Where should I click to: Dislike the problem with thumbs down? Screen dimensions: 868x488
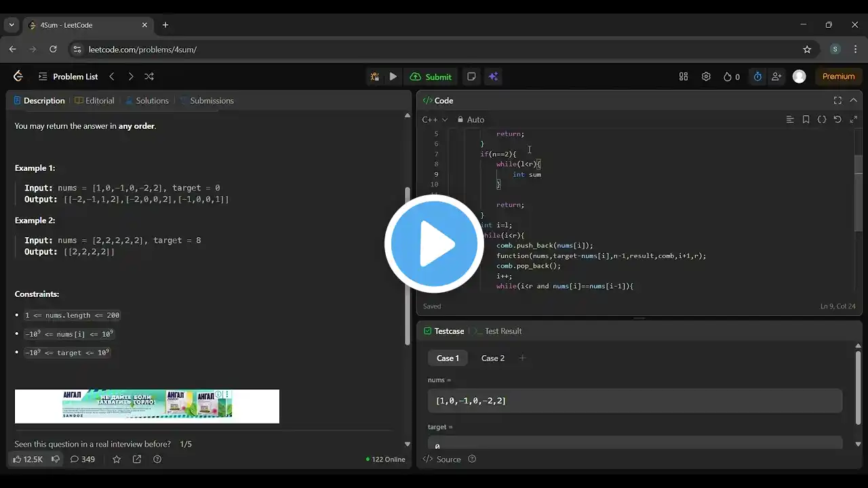coord(56,459)
